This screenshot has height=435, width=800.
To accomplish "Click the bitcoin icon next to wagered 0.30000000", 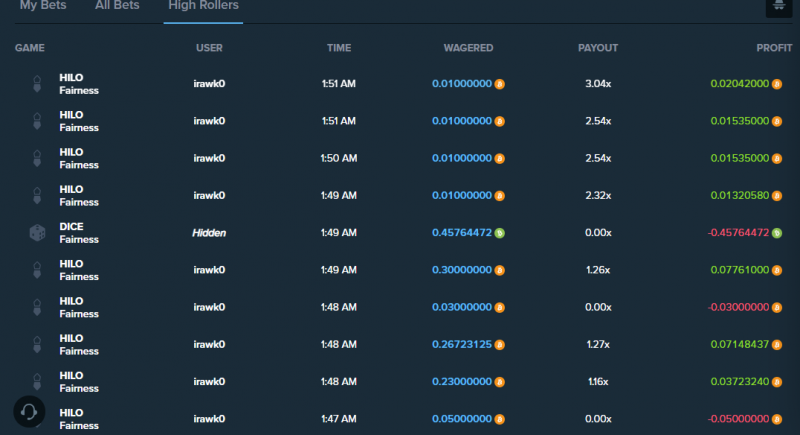I will pos(499,270).
